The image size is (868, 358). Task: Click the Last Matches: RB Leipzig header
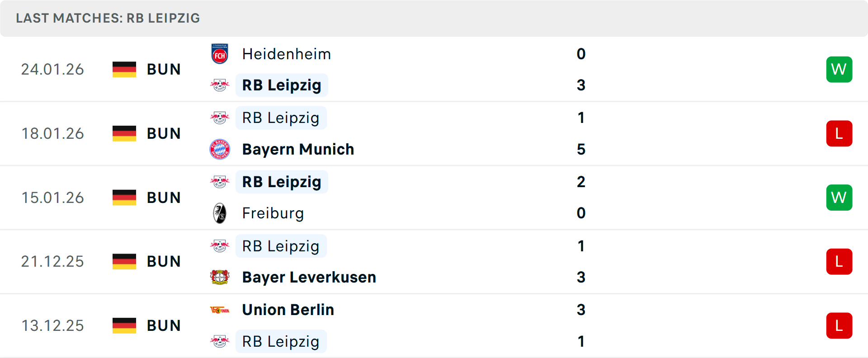[108, 18]
